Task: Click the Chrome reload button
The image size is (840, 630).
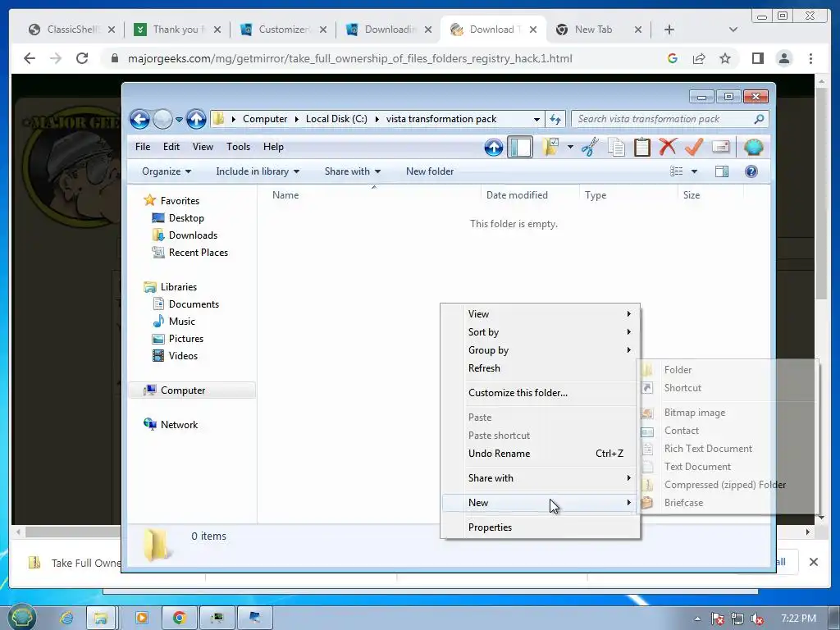Action: (x=82, y=58)
